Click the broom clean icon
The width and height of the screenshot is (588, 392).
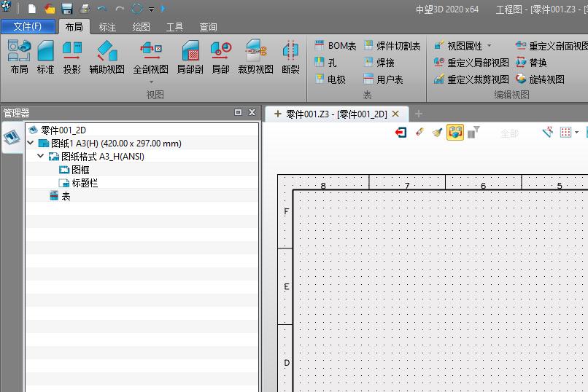pos(437,132)
